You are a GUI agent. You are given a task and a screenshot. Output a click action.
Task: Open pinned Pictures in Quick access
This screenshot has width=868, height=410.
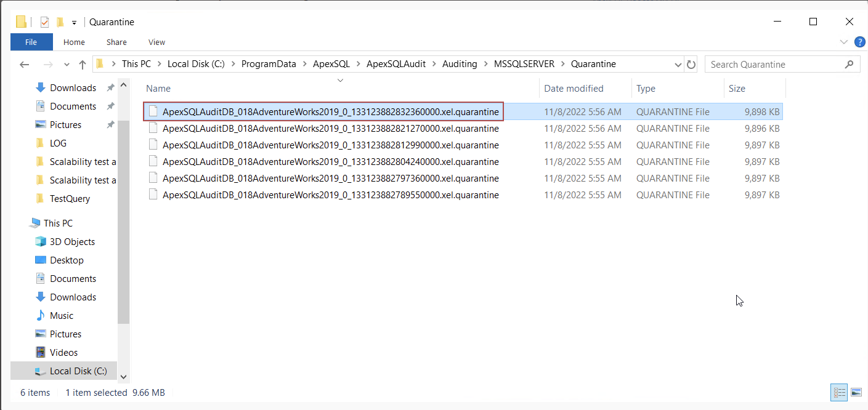[65, 125]
